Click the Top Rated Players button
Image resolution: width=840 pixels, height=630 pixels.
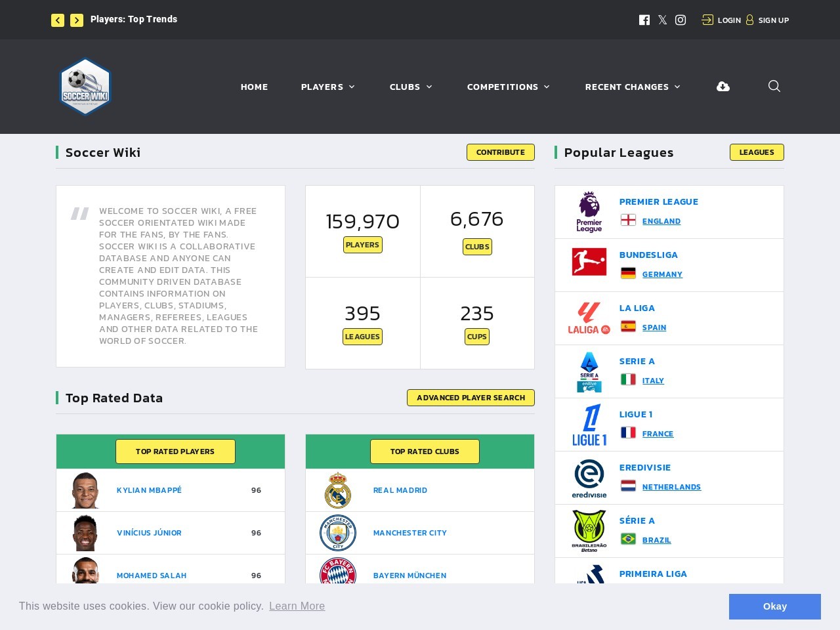click(175, 451)
